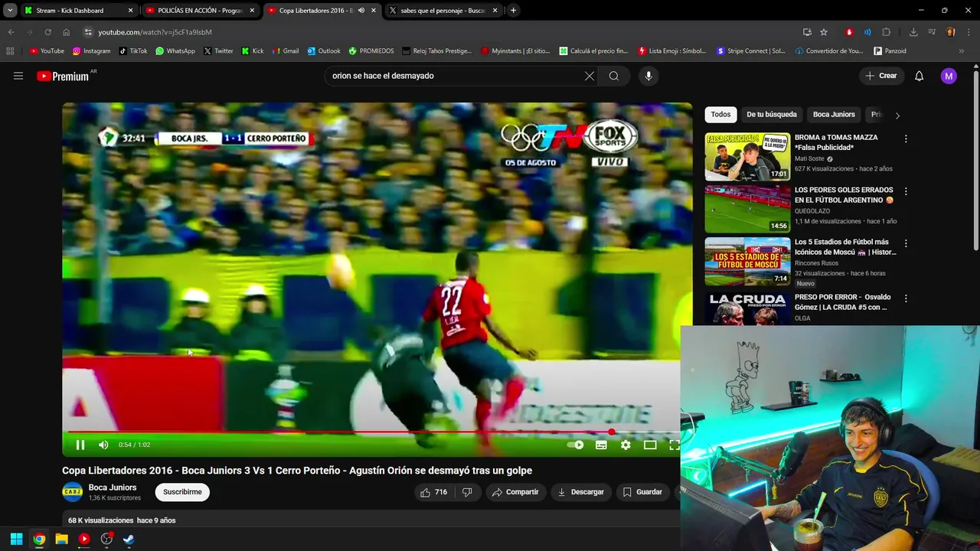Download video with Descargar button
The height and width of the screenshot is (551, 980).
[580, 492]
